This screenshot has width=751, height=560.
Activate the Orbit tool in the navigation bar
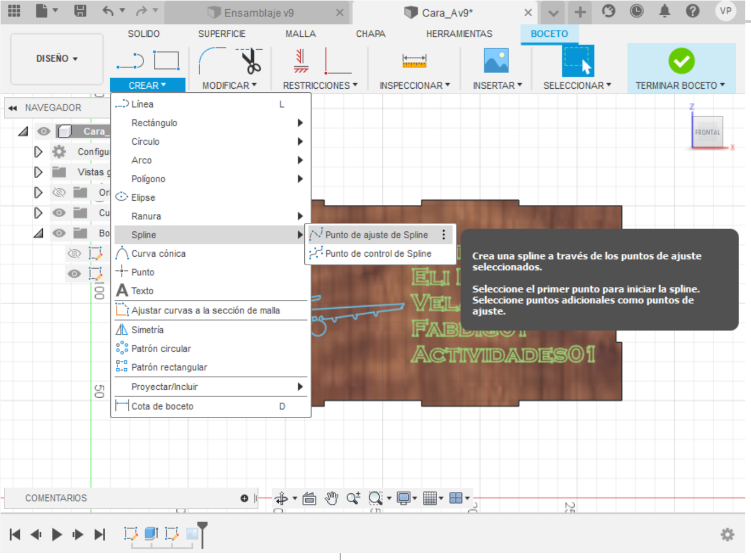(281, 498)
